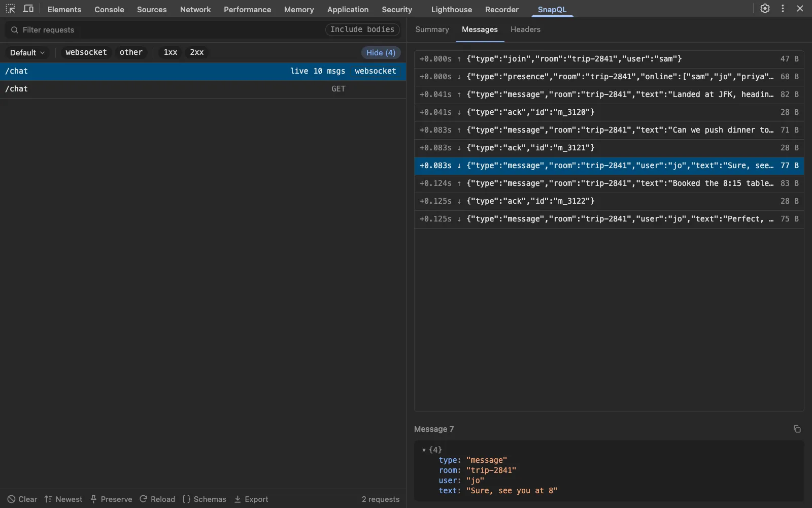The height and width of the screenshot is (508, 812).
Task: Click the Reload button
Action: point(157,499)
